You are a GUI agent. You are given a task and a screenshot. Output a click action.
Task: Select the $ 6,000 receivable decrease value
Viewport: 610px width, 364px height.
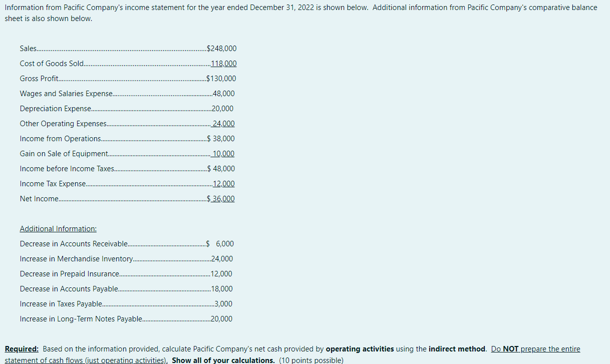(220, 244)
